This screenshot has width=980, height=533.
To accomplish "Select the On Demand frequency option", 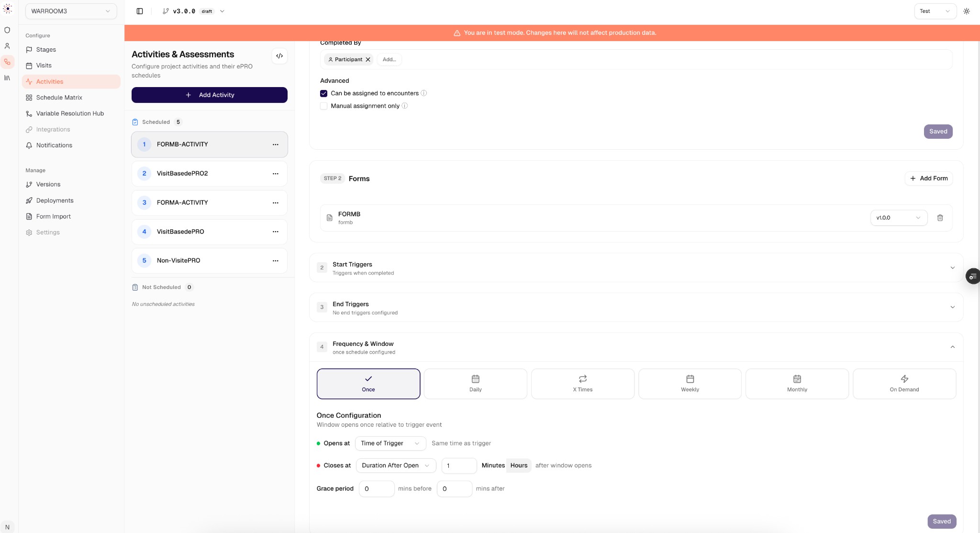I will tap(904, 384).
